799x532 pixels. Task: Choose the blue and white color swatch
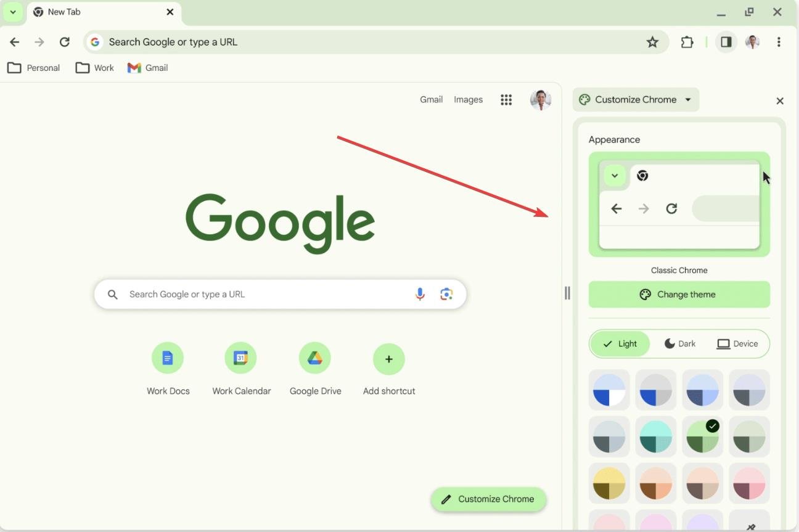coord(609,390)
